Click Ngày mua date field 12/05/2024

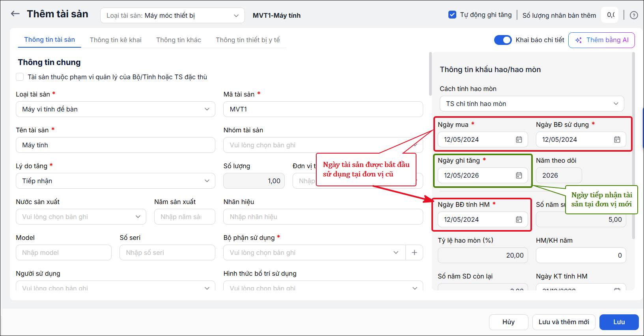pos(483,139)
